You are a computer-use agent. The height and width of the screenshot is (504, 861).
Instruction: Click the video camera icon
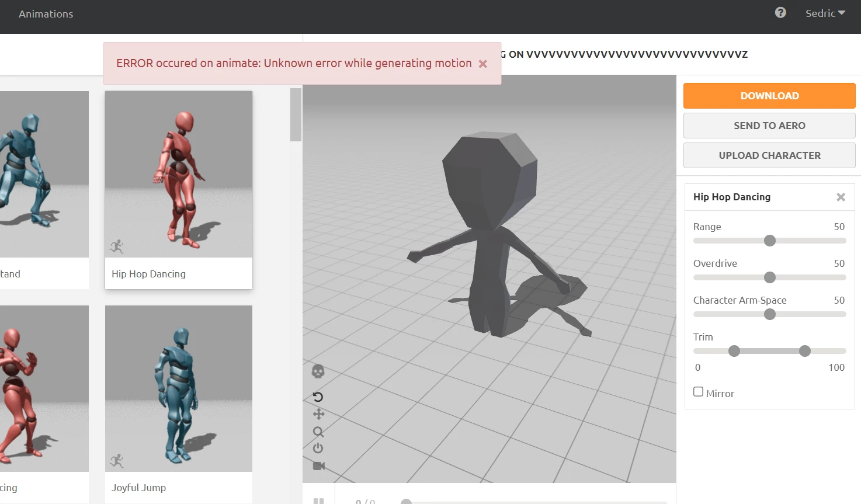click(318, 466)
